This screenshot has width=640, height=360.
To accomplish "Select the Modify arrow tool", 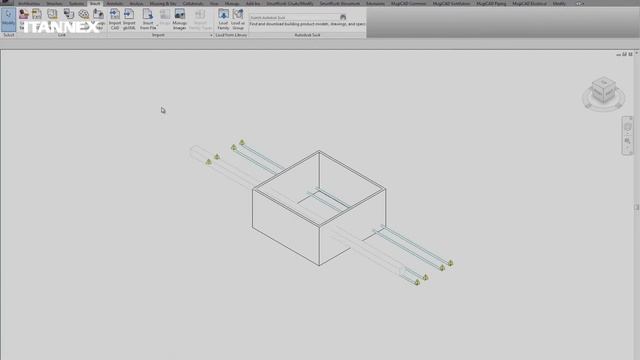I will click(8, 19).
